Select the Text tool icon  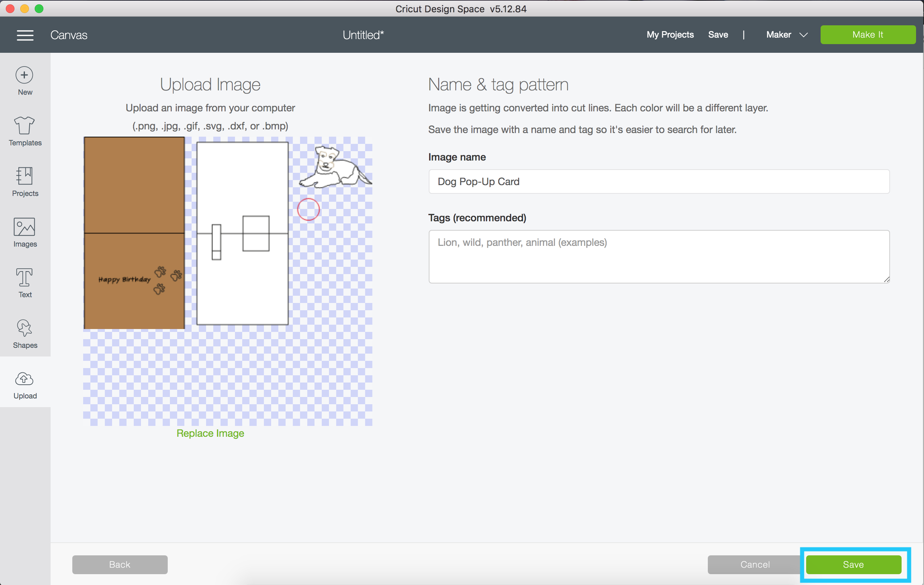(25, 278)
